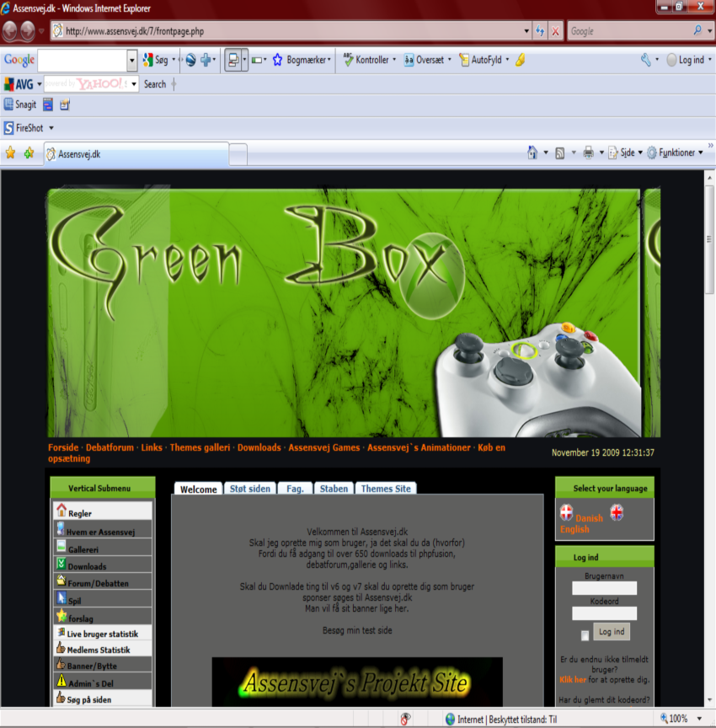Open the Fag. tab
Image resolution: width=716 pixels, height=728 pixels.
295,489
